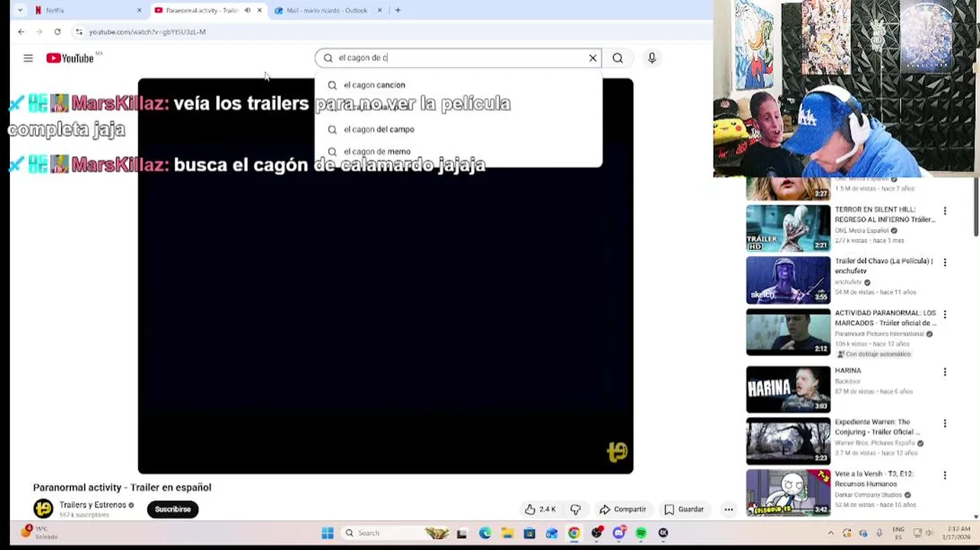Click the video player area
Viewport: 980px width, 550px height.
[385, 276]
